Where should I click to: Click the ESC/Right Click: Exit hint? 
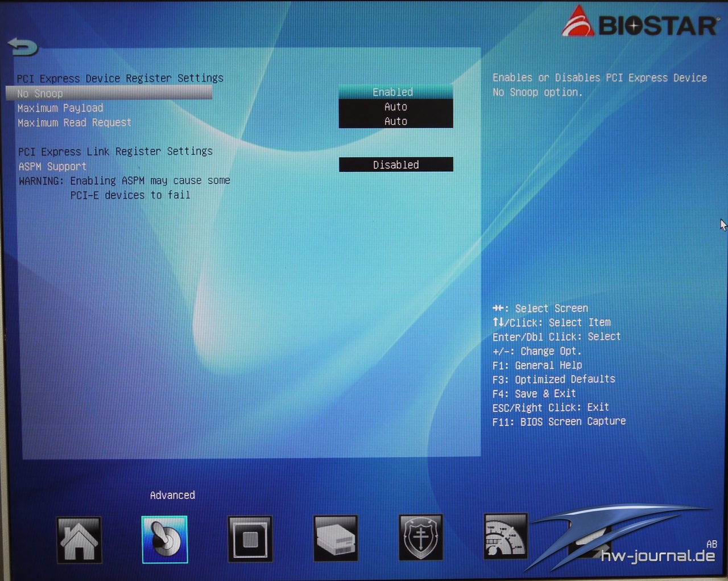551,407
